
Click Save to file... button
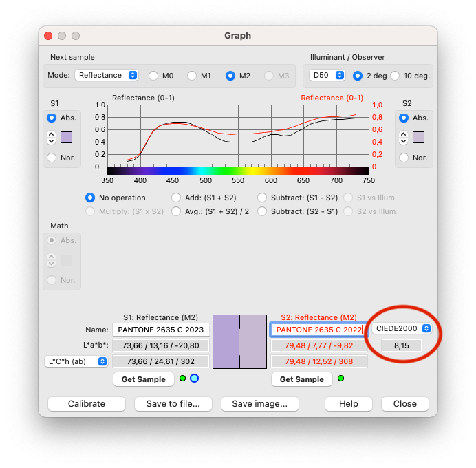pos(173,403)
